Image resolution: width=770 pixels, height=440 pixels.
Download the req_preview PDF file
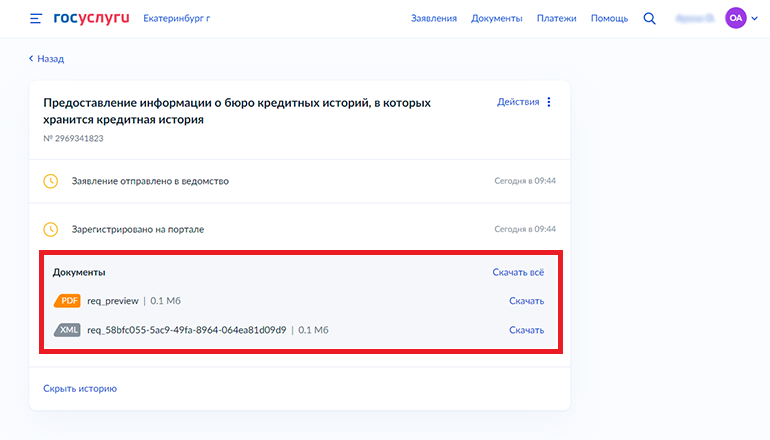[526, 301]
